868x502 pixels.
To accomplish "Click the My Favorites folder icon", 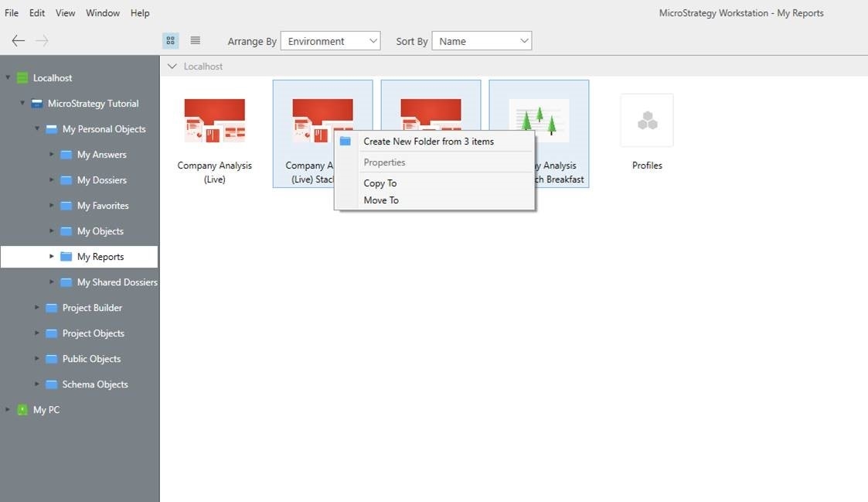I will tap(66, 206).
